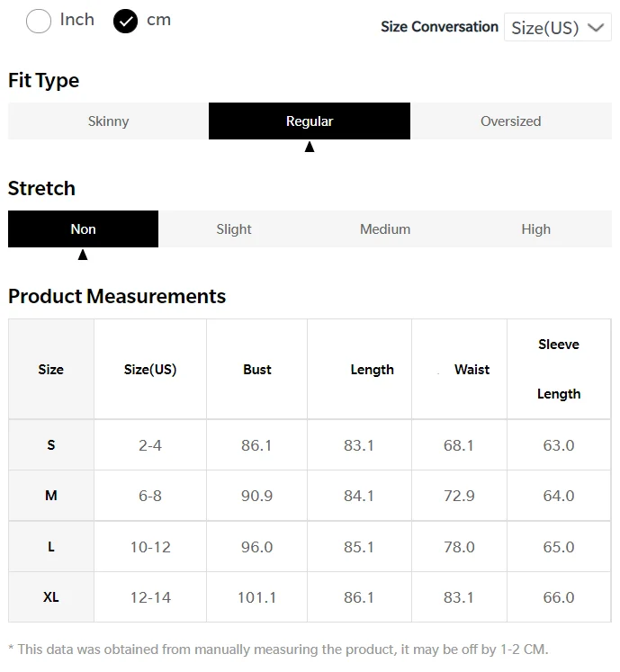Choose the Regular fit type
The image size is (620, 672).
pos(309,121)
